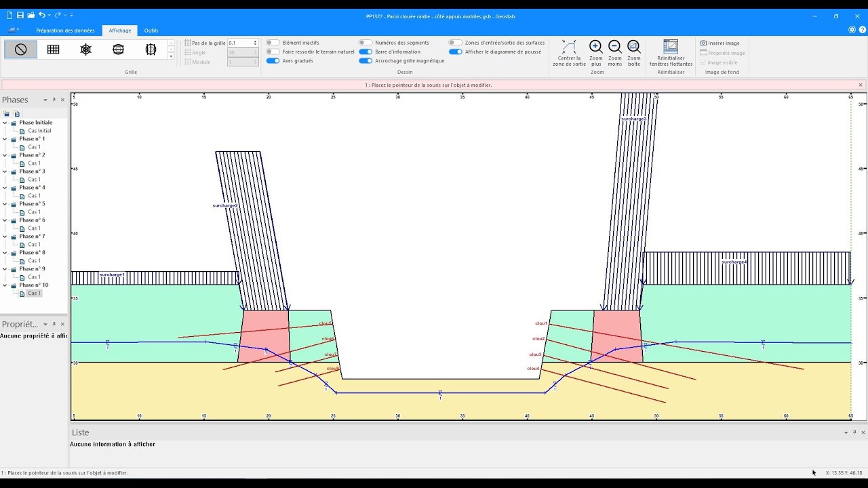This screenshot has height=488, width=868.
Task: Select the rectangular grid icon
Action: pyautogui.click(x=53, y=49)
